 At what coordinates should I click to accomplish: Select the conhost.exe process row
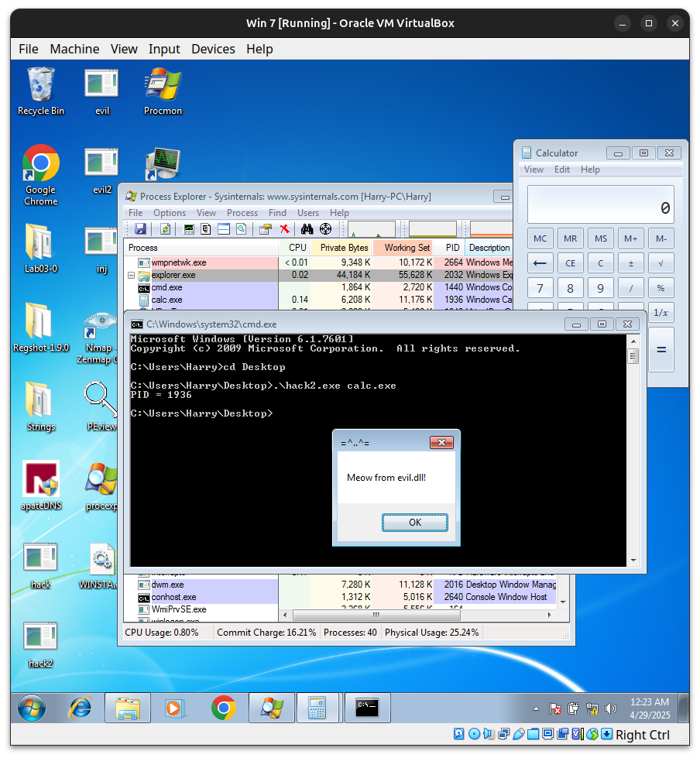(341, 597)
